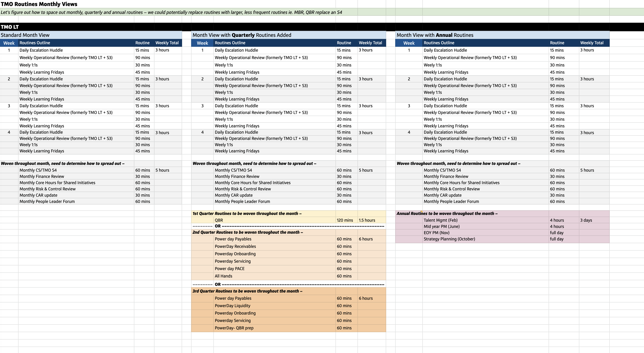Select the 120 mins QBR duration cell
Viewport: 644px width, 353px height.
pyautogui.click(x=345, y=220)
